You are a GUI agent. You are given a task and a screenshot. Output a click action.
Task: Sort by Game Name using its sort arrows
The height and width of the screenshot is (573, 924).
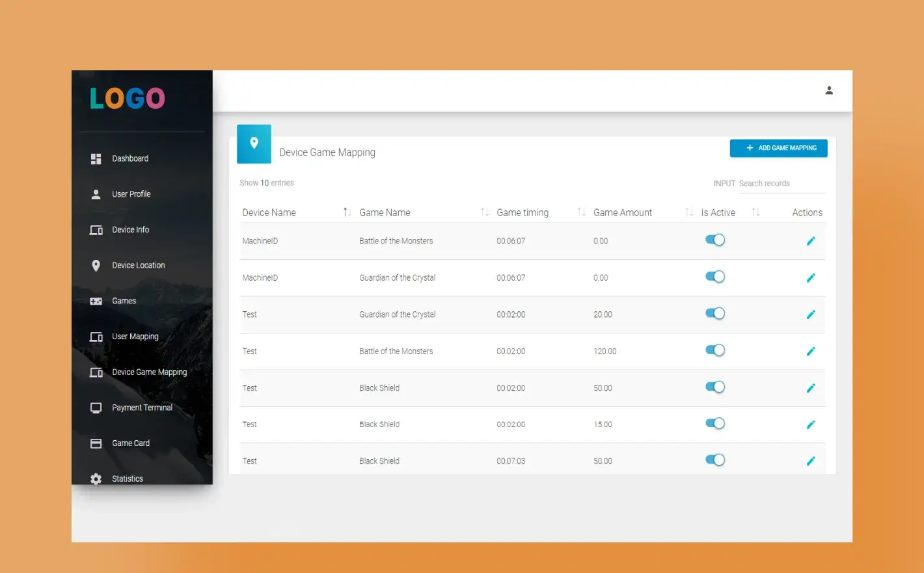tap(484, 212)
